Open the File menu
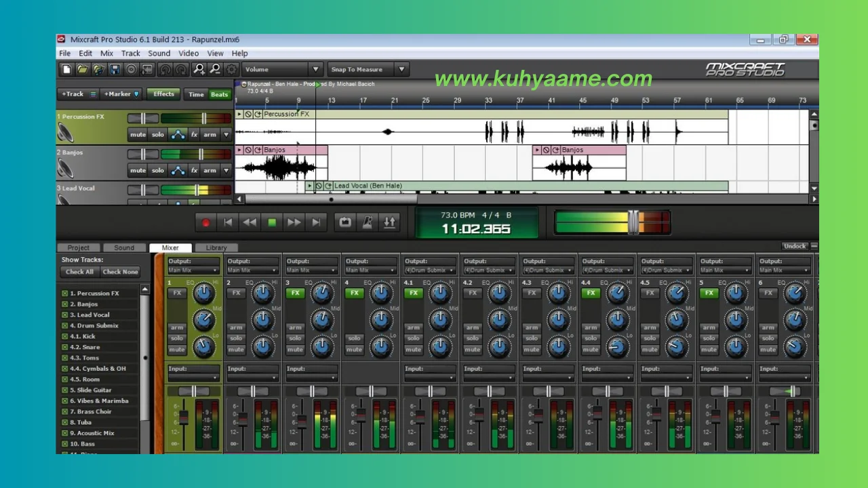Viewport: 868px width, 488px height. coord(65,54)
